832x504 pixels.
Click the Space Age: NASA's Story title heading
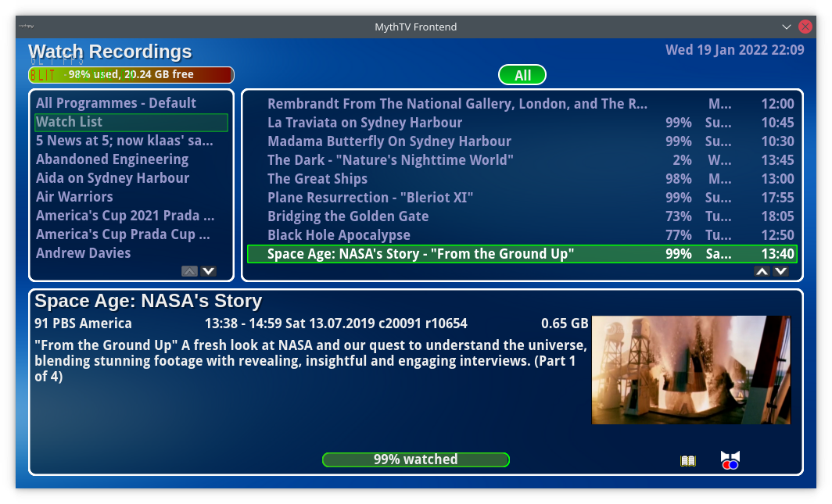(148, 301)
